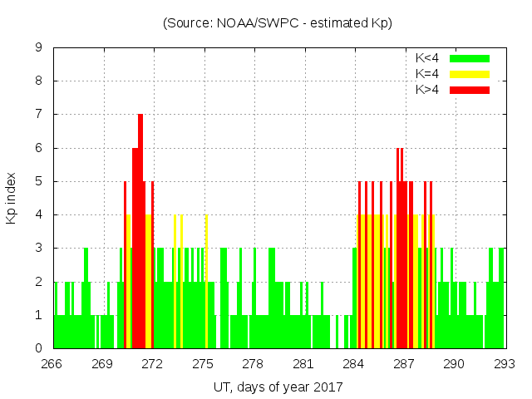The height and width of the screenshot is (399, 532).
Task: Select the K>4 legend label text
Action: (428, 90)
